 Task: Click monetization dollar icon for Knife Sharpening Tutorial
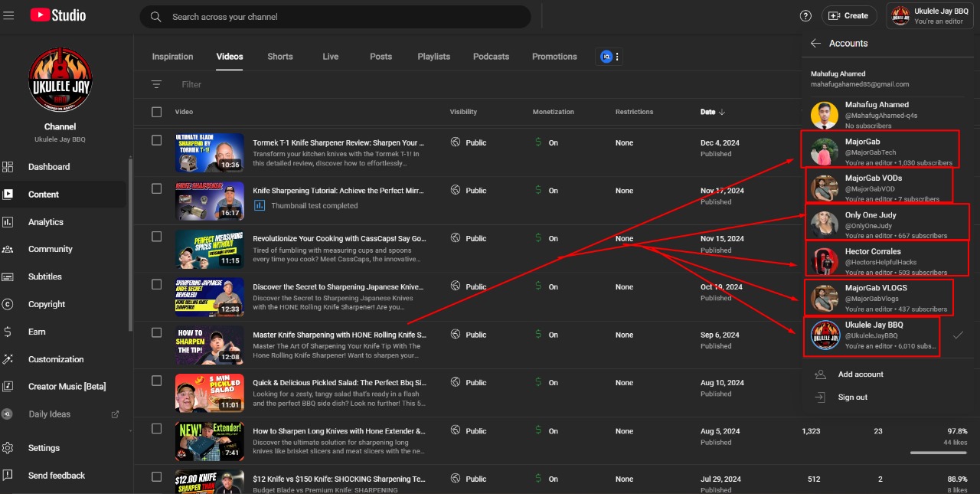tap(538, 191)
